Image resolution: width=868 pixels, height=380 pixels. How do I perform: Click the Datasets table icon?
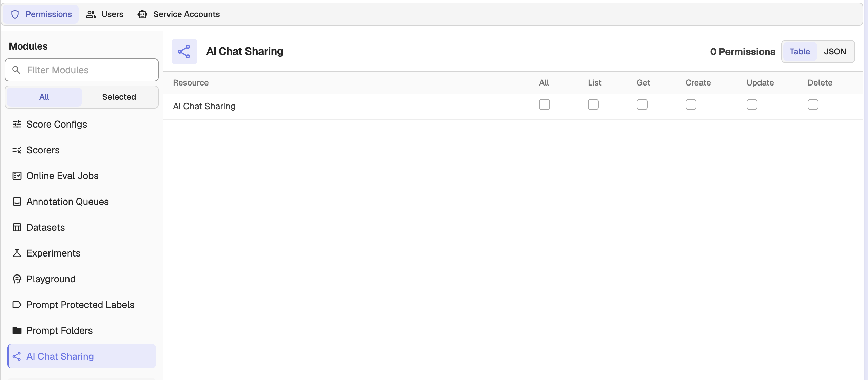point(17,227)
